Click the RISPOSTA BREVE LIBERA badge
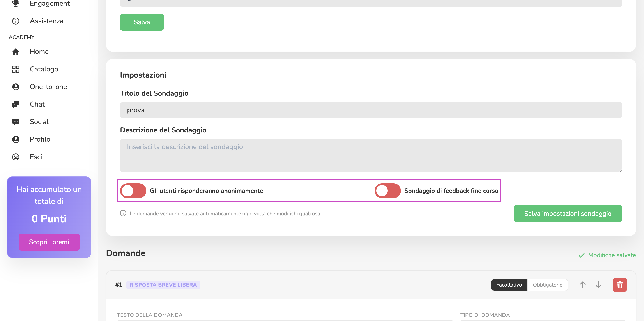 point(163,285)
